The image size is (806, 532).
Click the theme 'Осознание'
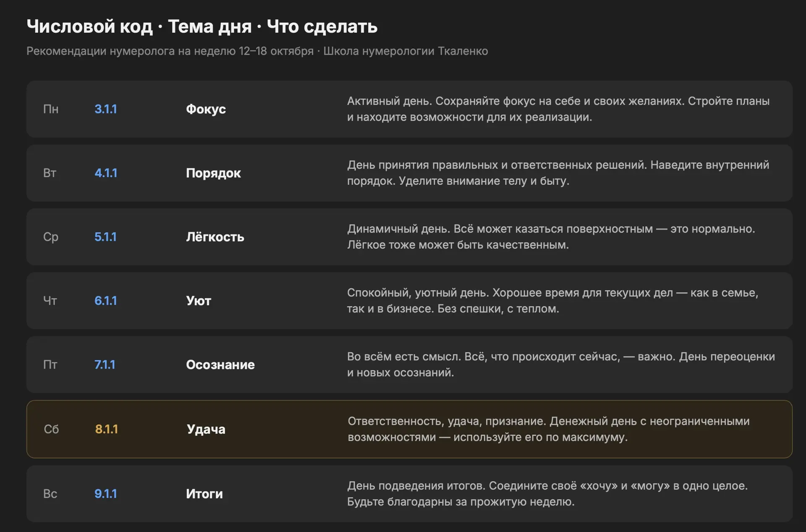coord(220,364)
